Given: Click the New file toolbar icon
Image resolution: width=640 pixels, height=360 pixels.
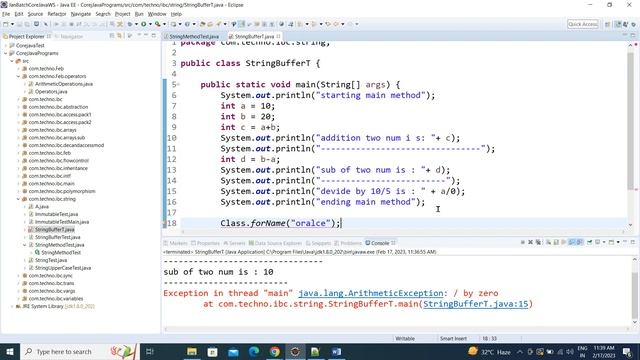Looking at the screenshot, I should tap(5, 24).
